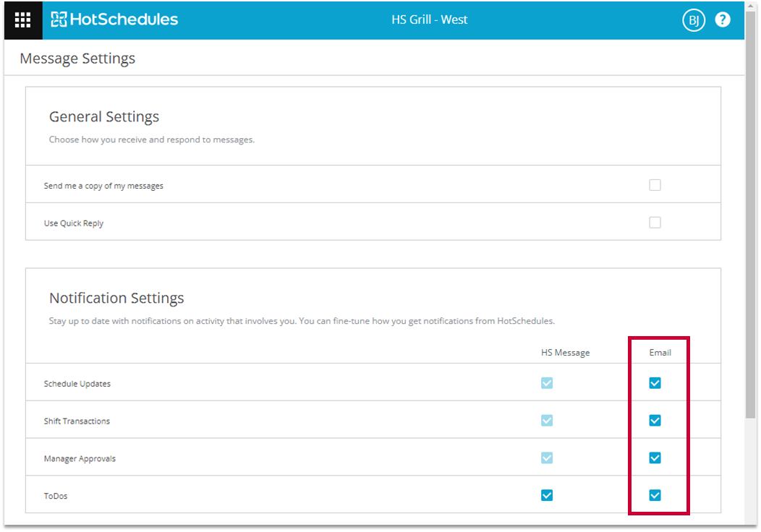This screenshot has width=761, height=532.
Task: Uncheck Manager Approvals Email checkbox
Action: click(x=655, y=458)
